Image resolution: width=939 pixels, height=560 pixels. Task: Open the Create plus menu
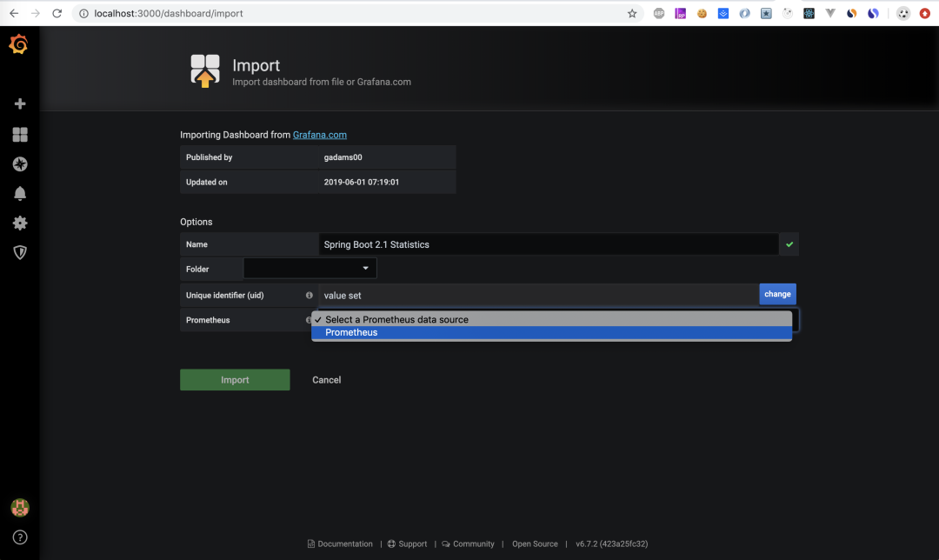click(x=20, y=103)
